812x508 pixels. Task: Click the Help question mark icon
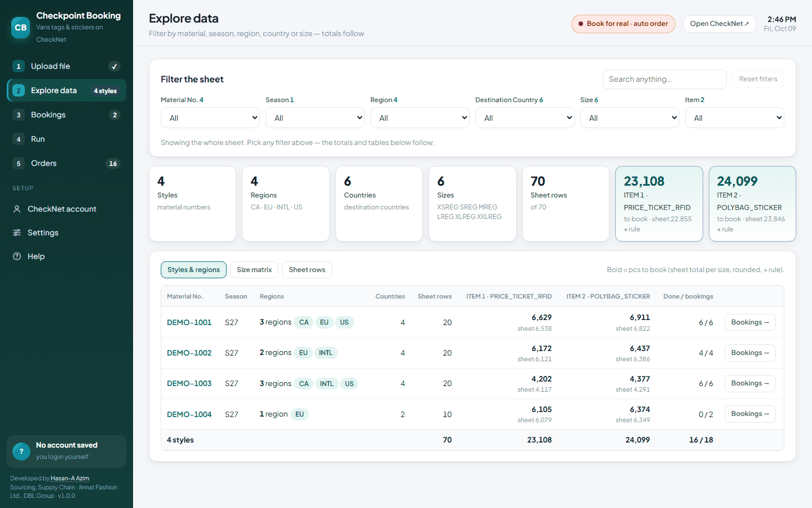pyautogui.click(x=17, y=256)
